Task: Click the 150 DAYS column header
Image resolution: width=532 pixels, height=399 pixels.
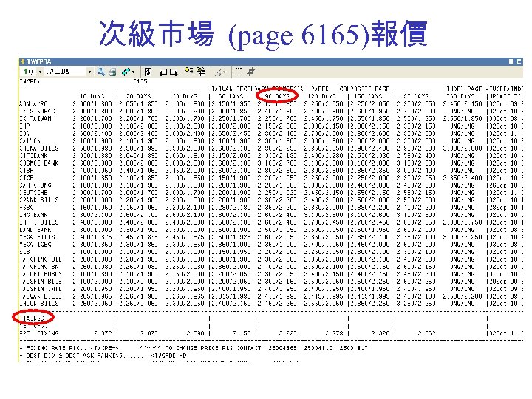Action: pos(368,96)
